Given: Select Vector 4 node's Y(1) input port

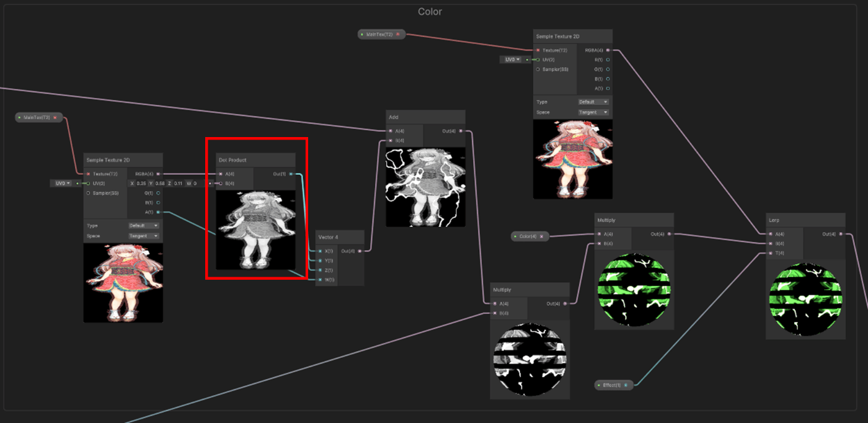Looking at the screenshot, I should (x=320, y=260).
